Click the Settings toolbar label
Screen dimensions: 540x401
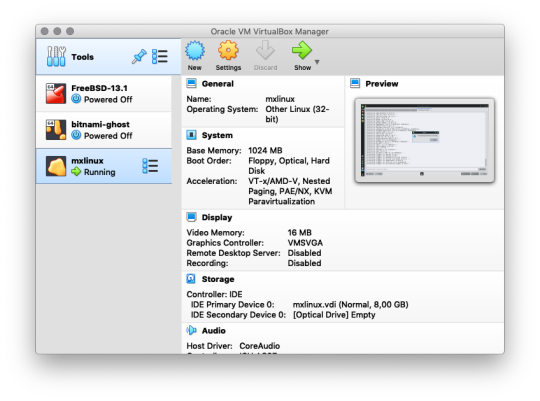[x=228, y=68]
